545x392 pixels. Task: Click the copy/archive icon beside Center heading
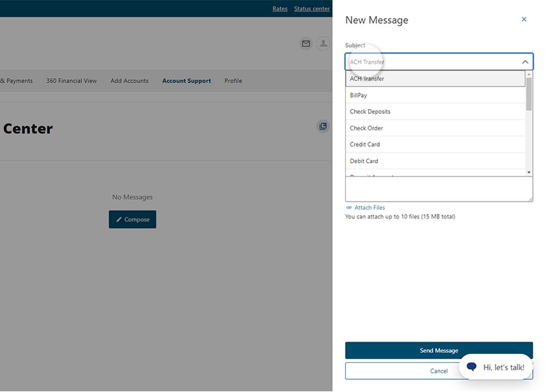point(323,126)
